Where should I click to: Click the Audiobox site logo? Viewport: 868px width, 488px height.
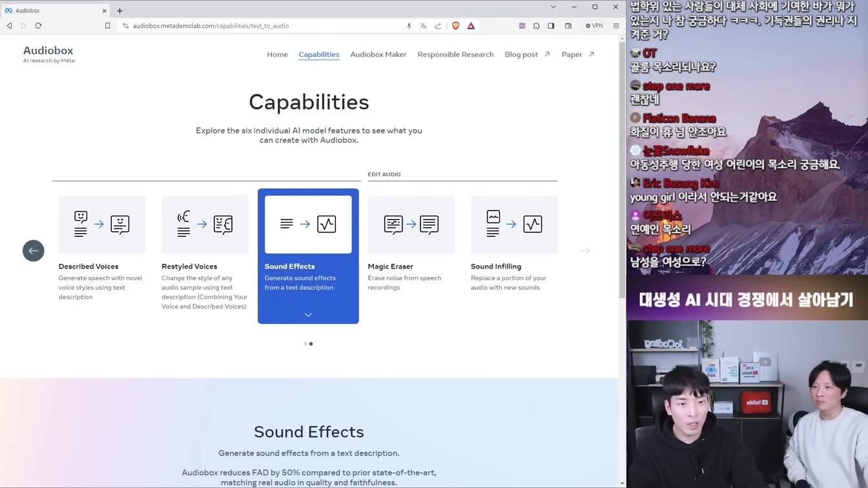[48, 54]
